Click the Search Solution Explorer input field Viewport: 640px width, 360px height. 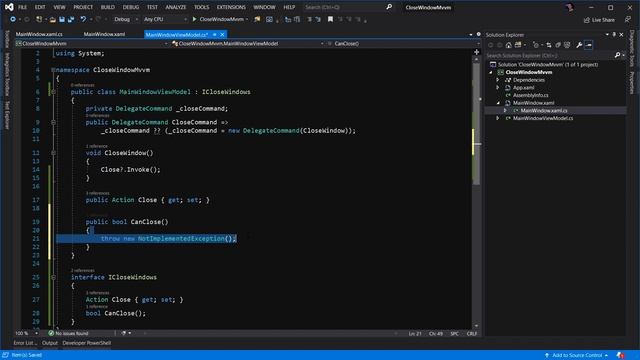pos(549,55)
